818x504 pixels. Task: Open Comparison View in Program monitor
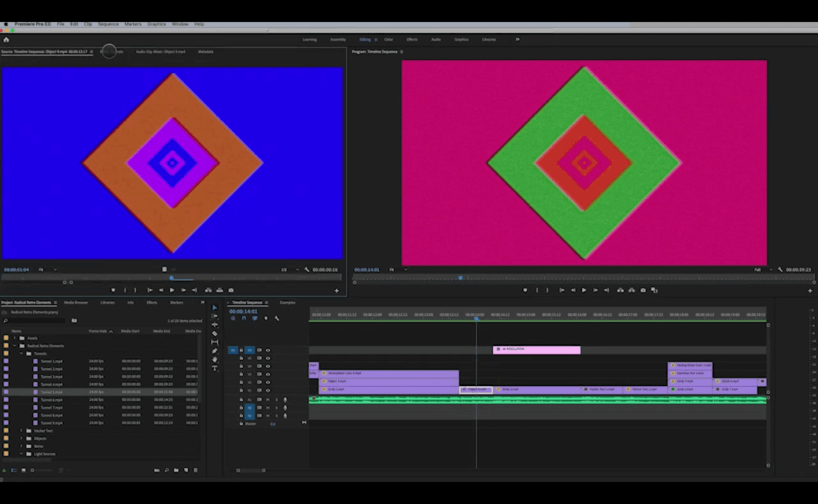point(654,290)
